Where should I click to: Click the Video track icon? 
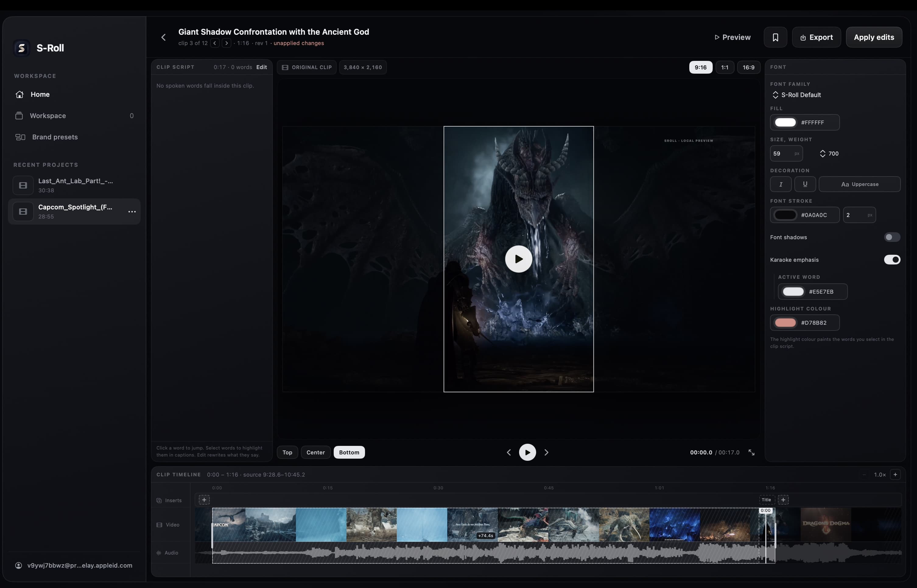[x=159, y=525]
